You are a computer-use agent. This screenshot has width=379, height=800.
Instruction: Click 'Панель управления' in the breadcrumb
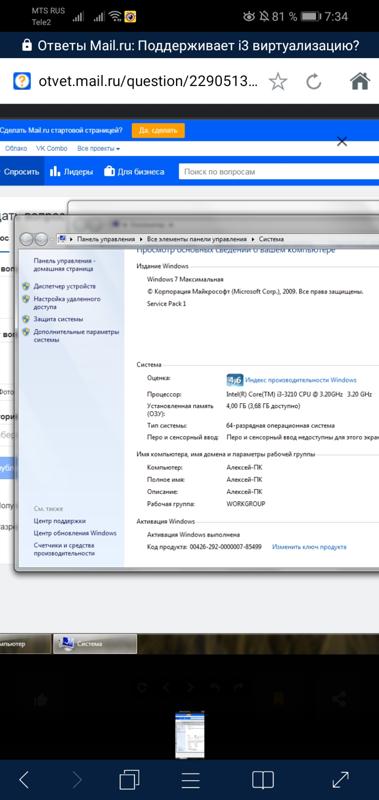click(106, 239)
